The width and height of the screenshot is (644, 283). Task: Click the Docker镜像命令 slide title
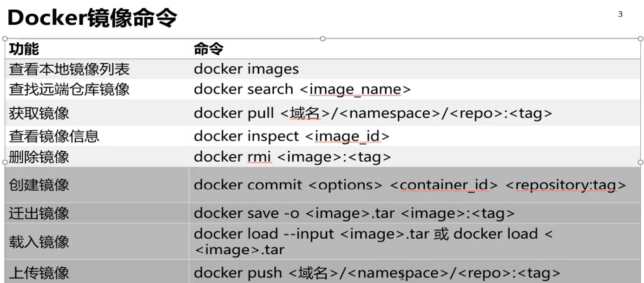tap(92, 19)
